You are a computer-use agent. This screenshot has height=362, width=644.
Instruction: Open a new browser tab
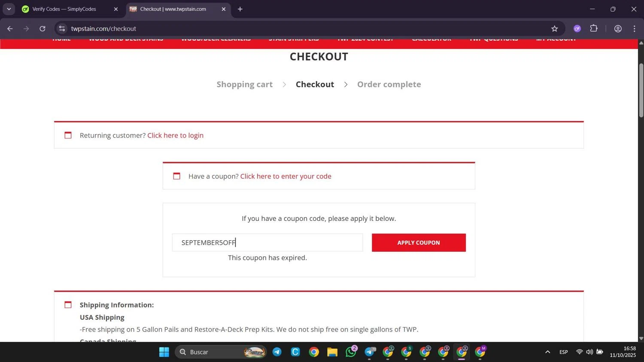[240, 9]
